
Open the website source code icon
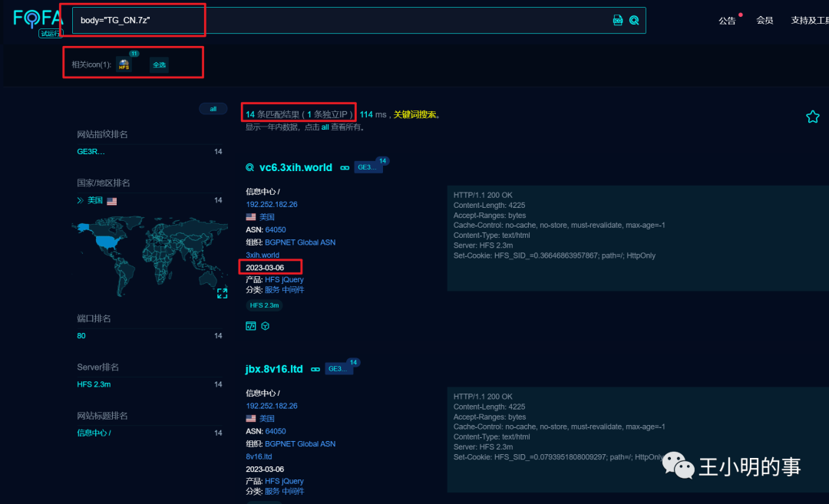[x=250, y=326]
